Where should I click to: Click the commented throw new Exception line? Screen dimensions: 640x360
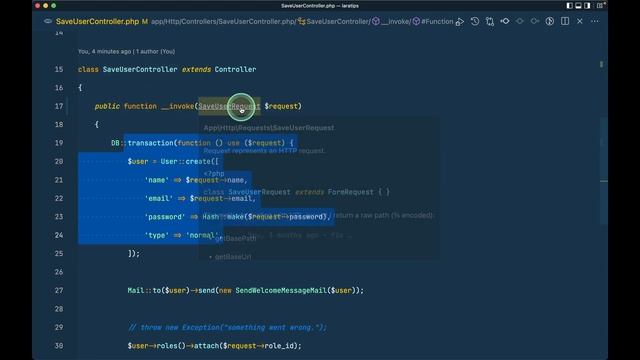pyautogui.click(x=227, y=327)
